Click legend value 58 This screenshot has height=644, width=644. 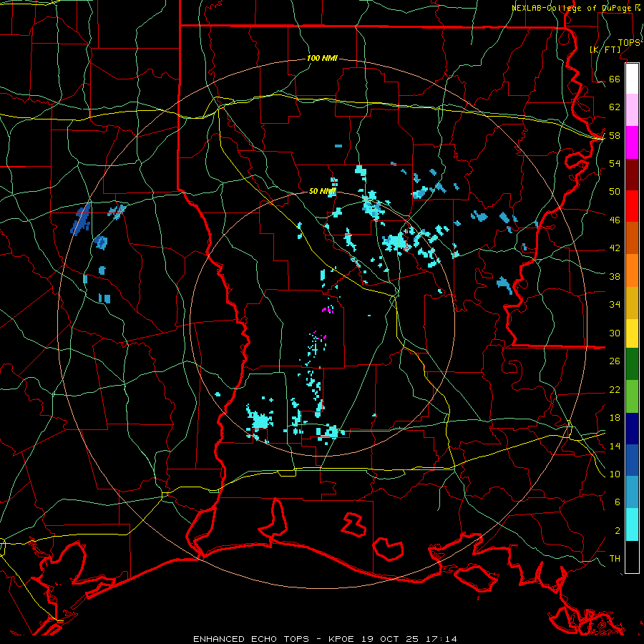click(x=615, y=135)
